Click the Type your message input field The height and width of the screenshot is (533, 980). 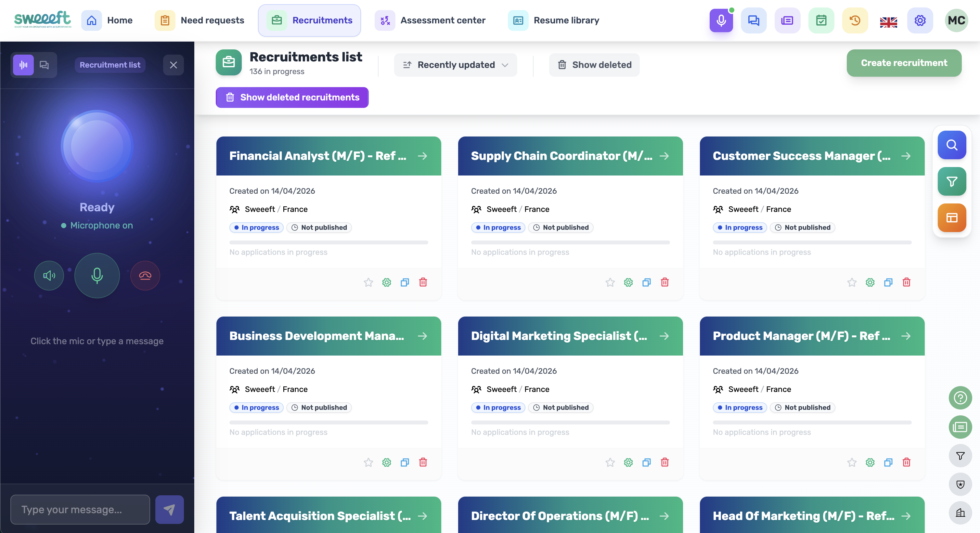tap(80, 509)
